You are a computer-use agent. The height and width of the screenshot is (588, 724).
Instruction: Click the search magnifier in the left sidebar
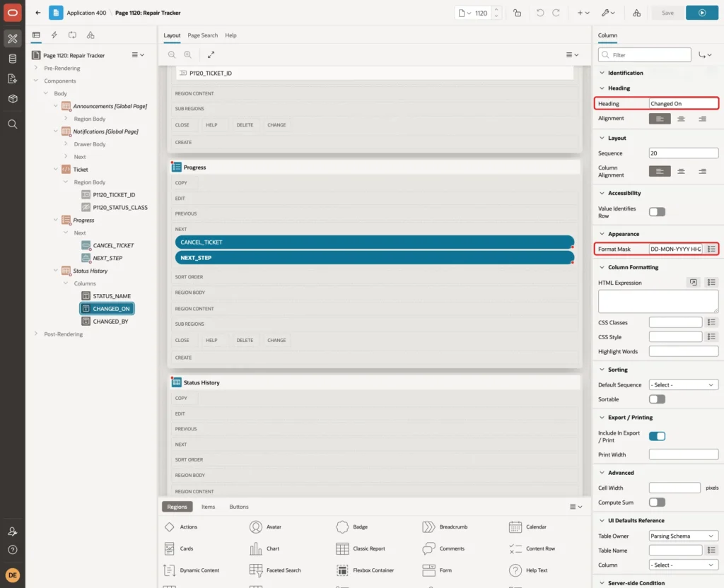click(13, 124)
